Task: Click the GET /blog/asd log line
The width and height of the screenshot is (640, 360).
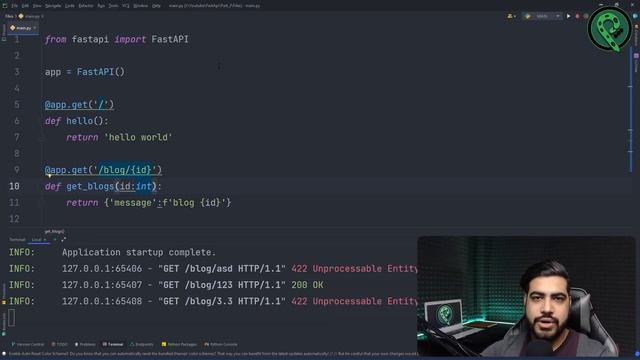Action: pos(213,269)
